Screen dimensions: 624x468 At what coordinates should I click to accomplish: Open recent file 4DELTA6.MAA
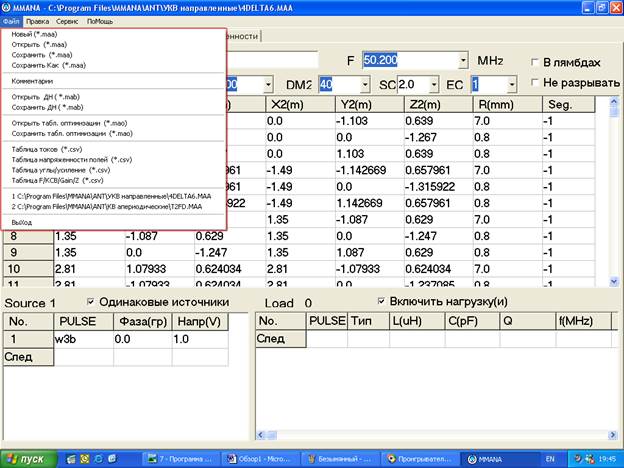pos(111,197)
